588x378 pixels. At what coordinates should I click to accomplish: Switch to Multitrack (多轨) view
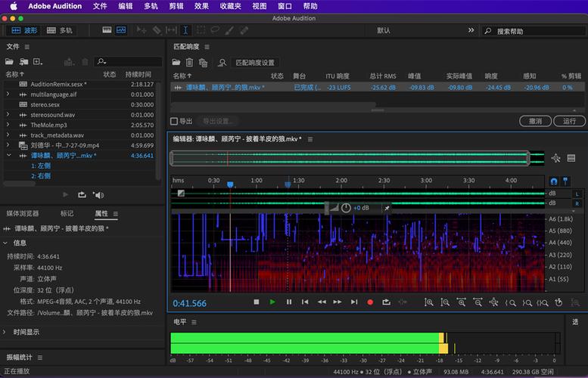point(61,30)
